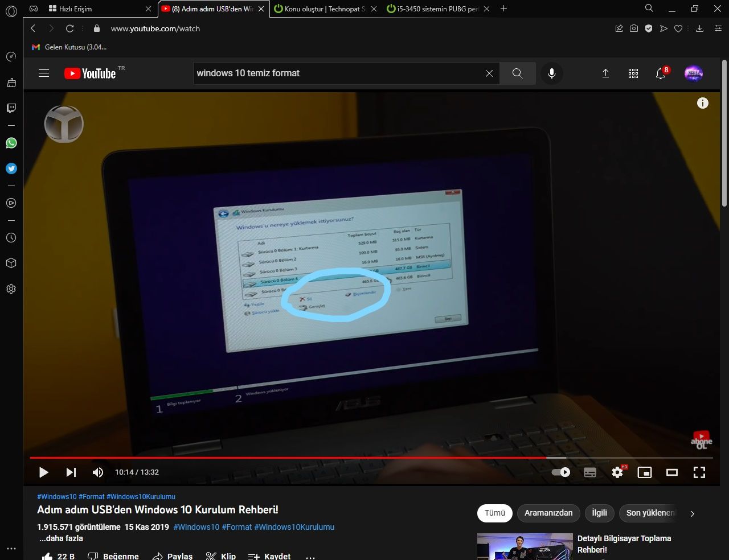This screenshot has height=560, width=729.
Task: Open WhatsApp in the Opera sidebar
Action: pyautogui.click(x=11, y=143)
